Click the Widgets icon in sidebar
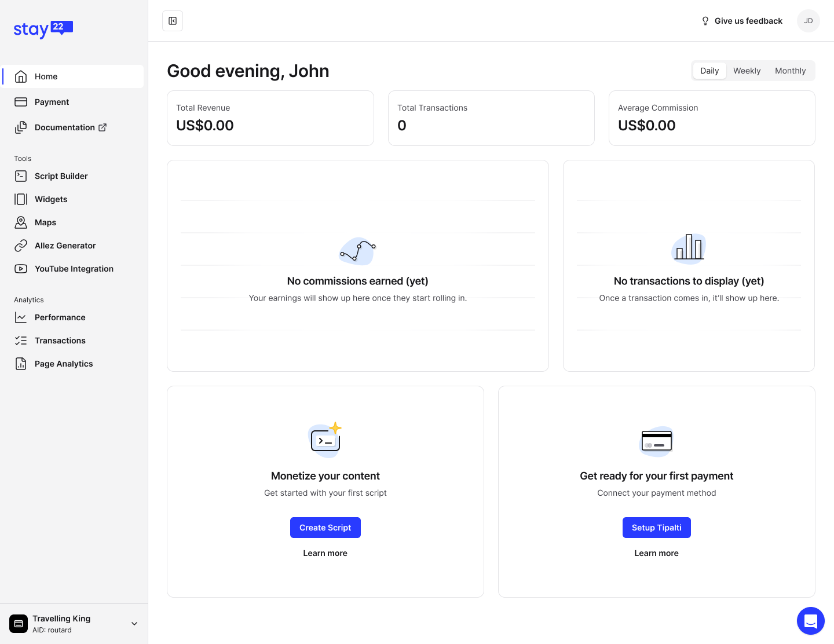 [x=21, y=199]
